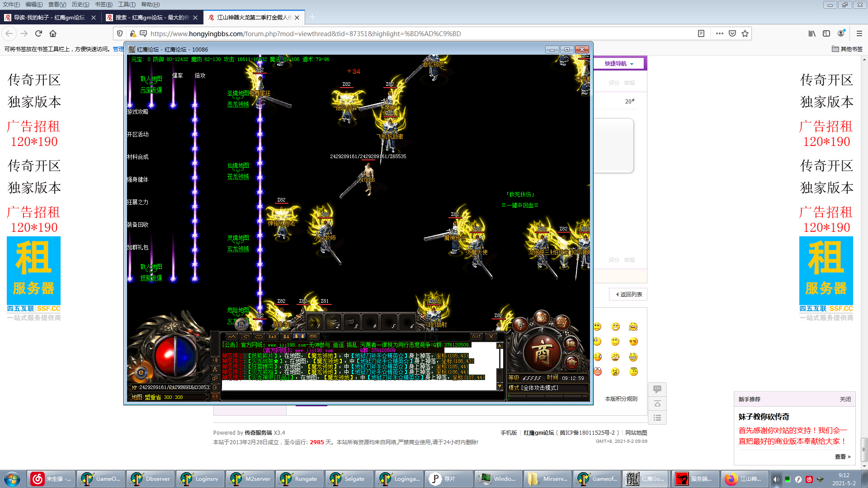Click the reply speech bubble side icon

pyautogui.click(x=657, y=389)
